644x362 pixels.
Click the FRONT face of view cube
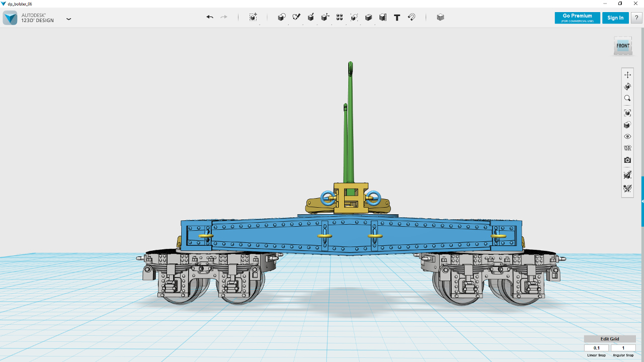pos(623,46)
